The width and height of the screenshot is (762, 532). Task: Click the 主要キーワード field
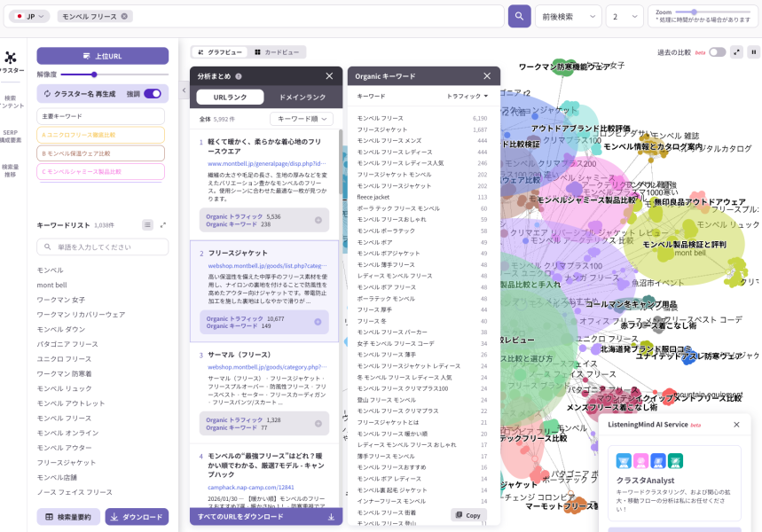coord(100,116)
